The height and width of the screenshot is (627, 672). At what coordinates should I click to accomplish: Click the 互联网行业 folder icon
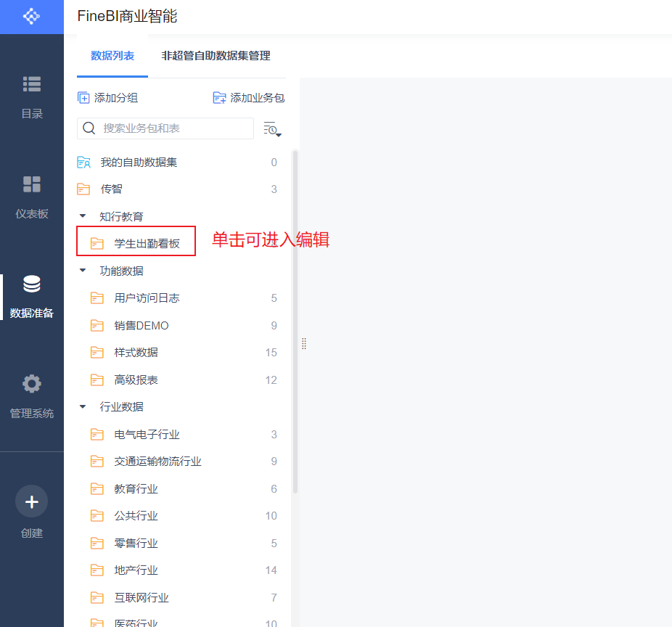pyautogui.click(x=97, y=597)
